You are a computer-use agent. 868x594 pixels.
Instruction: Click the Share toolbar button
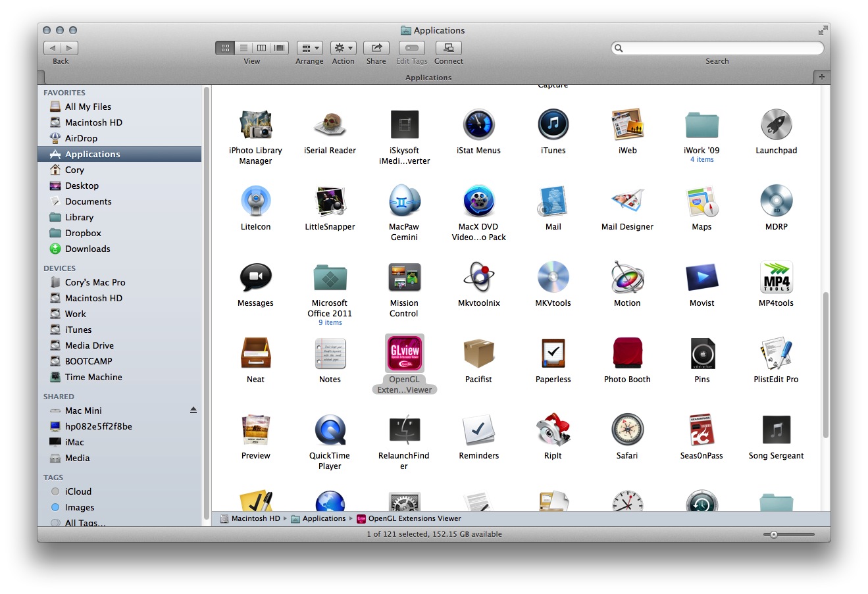376,48
